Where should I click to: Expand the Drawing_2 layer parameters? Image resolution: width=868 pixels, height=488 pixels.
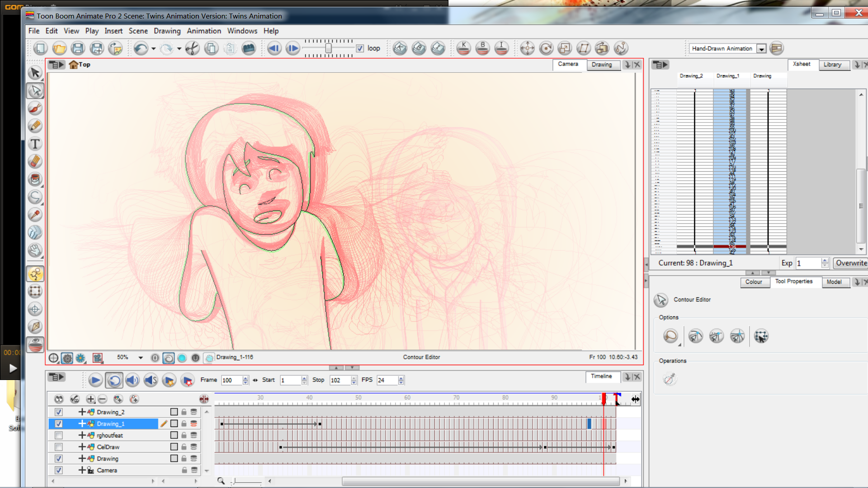(x=82, y=412)
